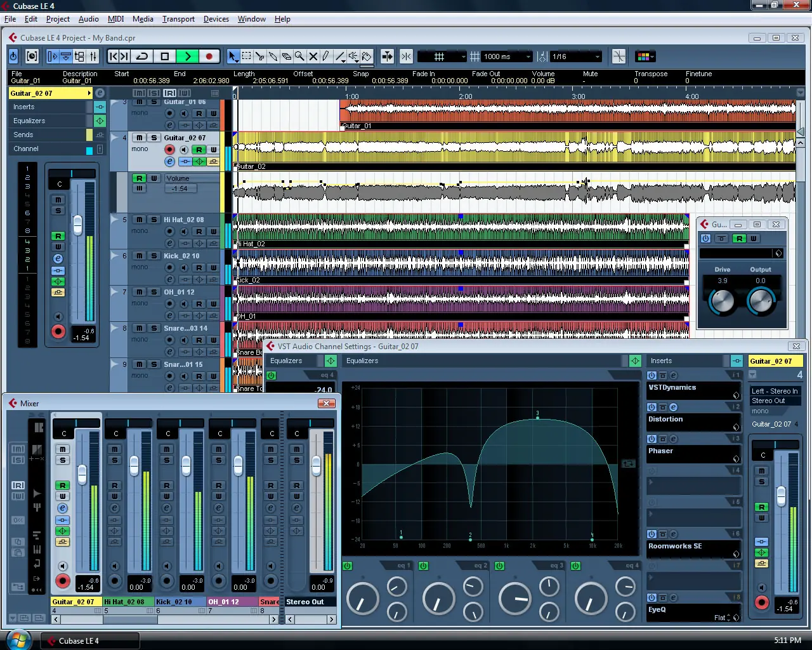Viewport: 812px width, 650px height.
Task: Open the Audio menu
Action: point(88,19)
